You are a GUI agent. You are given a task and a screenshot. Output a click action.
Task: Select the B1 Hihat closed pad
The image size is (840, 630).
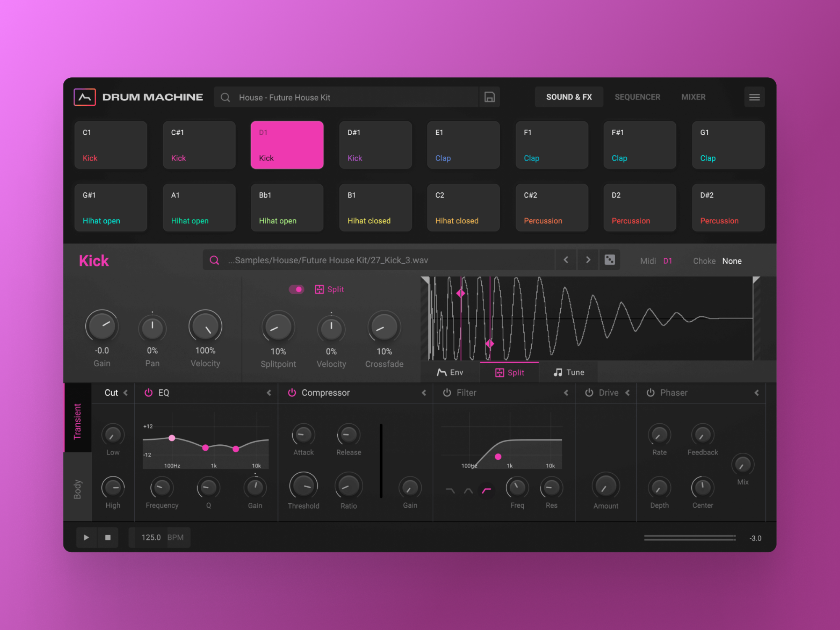(375, 207)
